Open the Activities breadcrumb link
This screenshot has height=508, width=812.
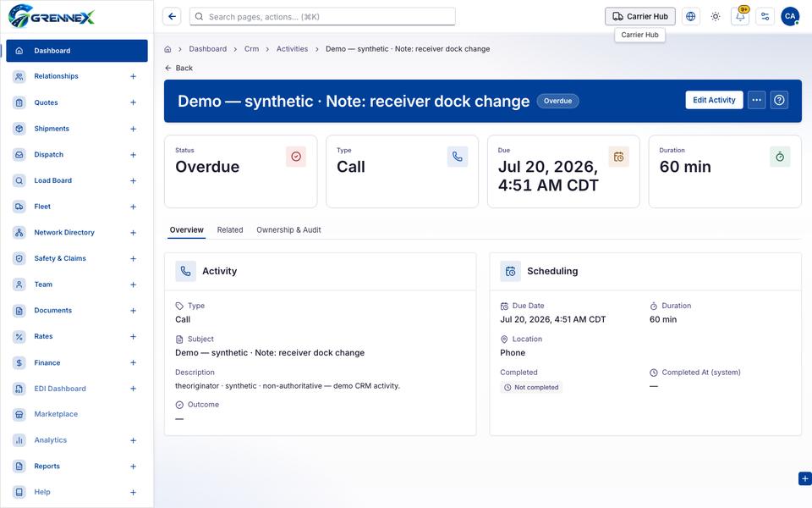pos(292,49)
